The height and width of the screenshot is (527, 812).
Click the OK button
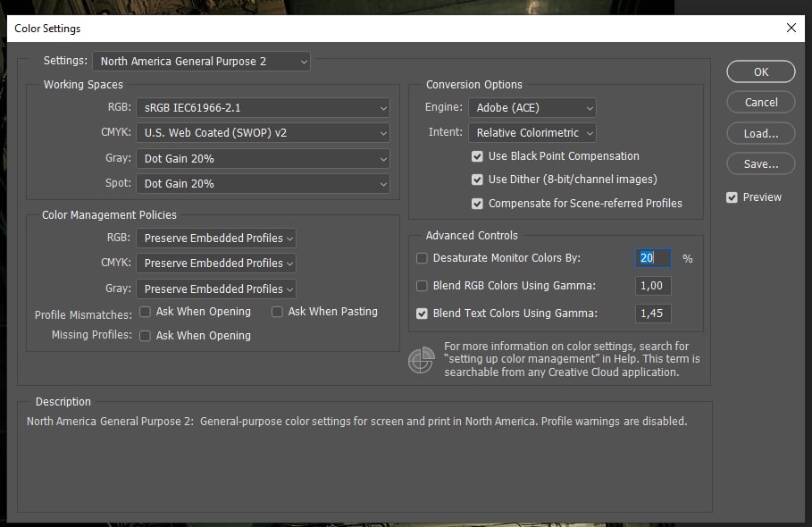[x=761, y=72]
